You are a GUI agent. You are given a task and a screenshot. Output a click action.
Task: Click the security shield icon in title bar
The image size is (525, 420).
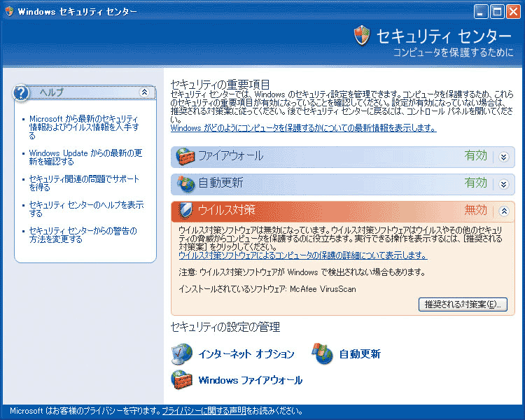point(9,12)
